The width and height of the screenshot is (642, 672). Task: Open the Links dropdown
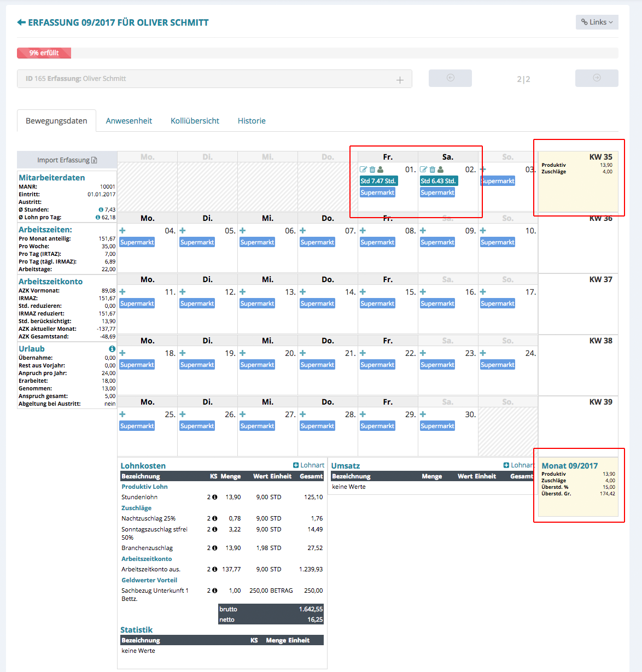597,22
